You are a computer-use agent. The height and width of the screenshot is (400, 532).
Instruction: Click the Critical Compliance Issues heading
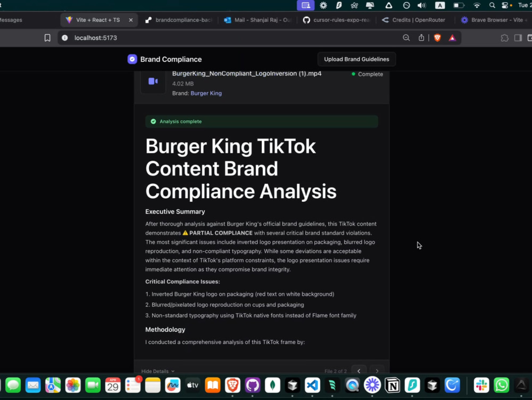click(x=182, y=282)
